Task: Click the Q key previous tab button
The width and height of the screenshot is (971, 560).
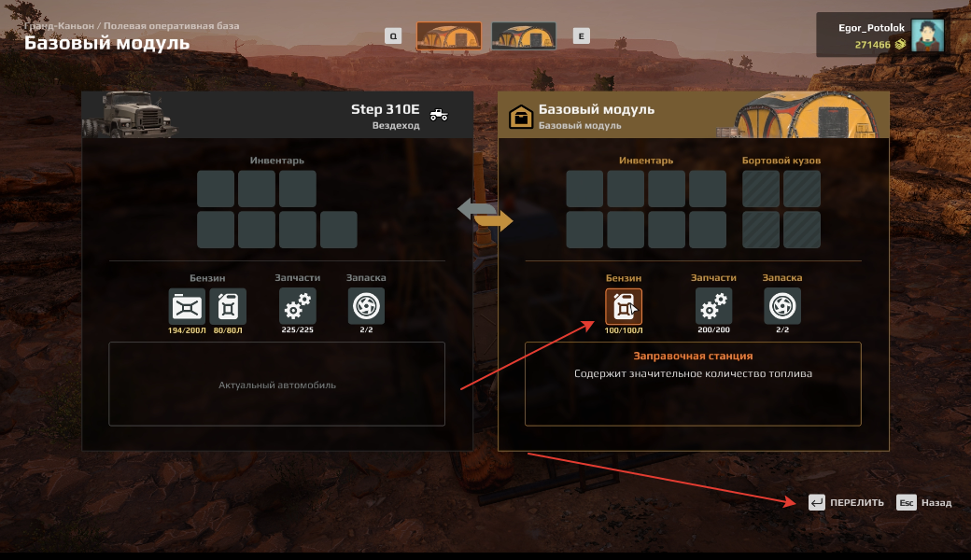Action: 393,35
